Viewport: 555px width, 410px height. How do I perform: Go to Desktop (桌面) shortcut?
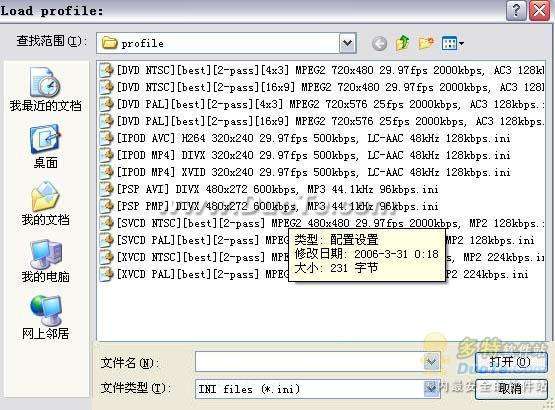45,147
